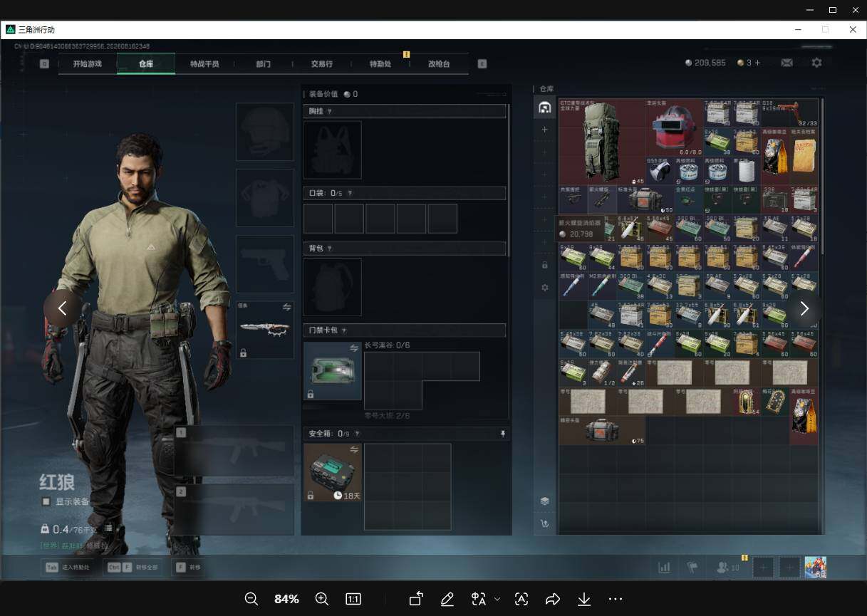The width and height of the screenshot is (867, 616).
Task: Open the flag icon in bottom bar
Action: pos(692,568)
